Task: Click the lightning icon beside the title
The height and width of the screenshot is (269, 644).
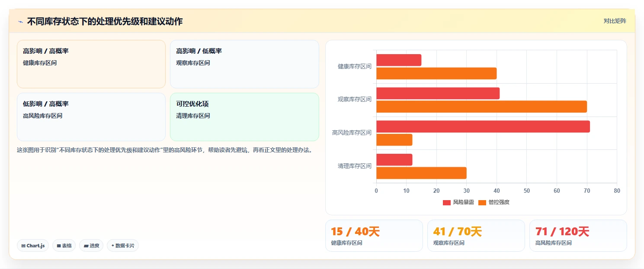Action: pyautogui.click(x=20, y=22)
